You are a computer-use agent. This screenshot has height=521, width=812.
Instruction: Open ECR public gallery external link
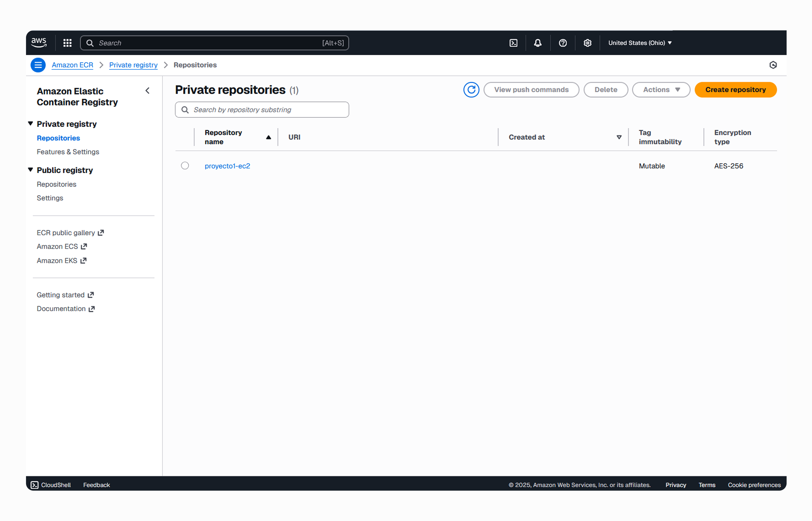(70, 233)
